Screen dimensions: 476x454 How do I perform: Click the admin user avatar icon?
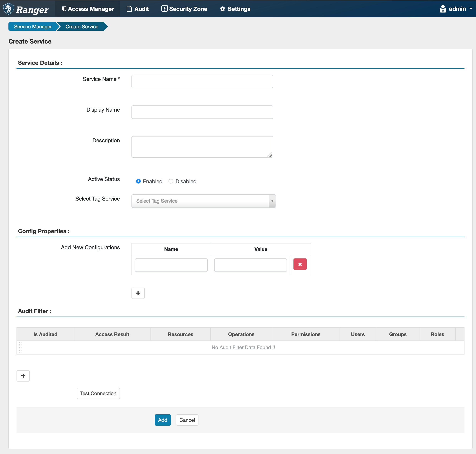[x=443, y=9]
